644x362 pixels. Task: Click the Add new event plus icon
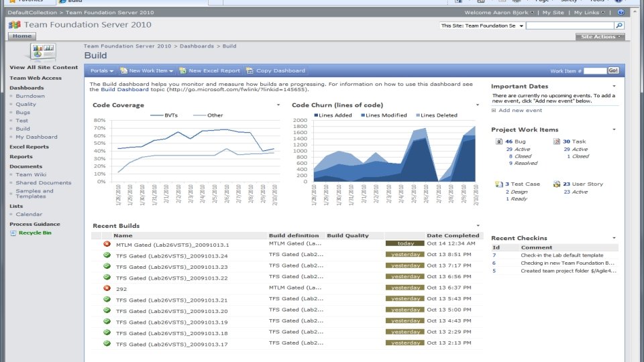(x=494, y=111)
